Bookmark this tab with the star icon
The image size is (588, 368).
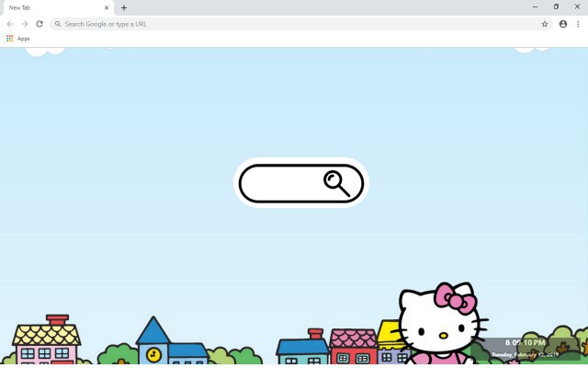tap(545, 24)
